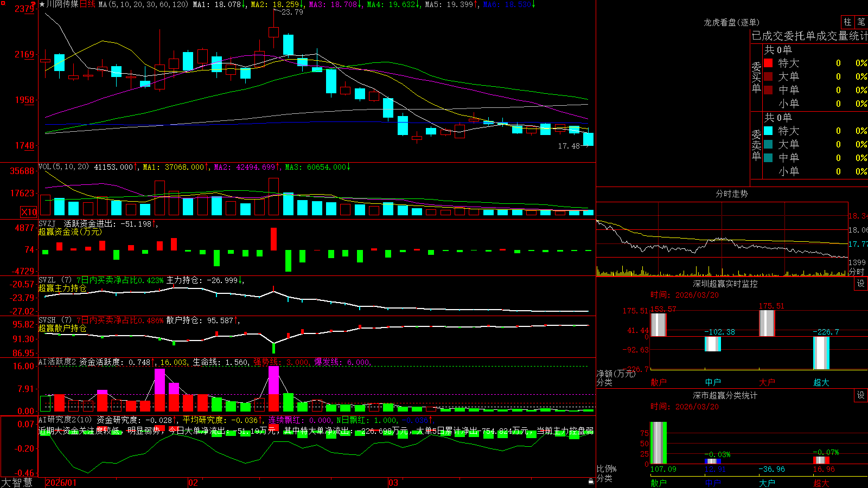Click the AI研究度2(10) indicator name
868x488 pixels.
(x=66, y=420)
